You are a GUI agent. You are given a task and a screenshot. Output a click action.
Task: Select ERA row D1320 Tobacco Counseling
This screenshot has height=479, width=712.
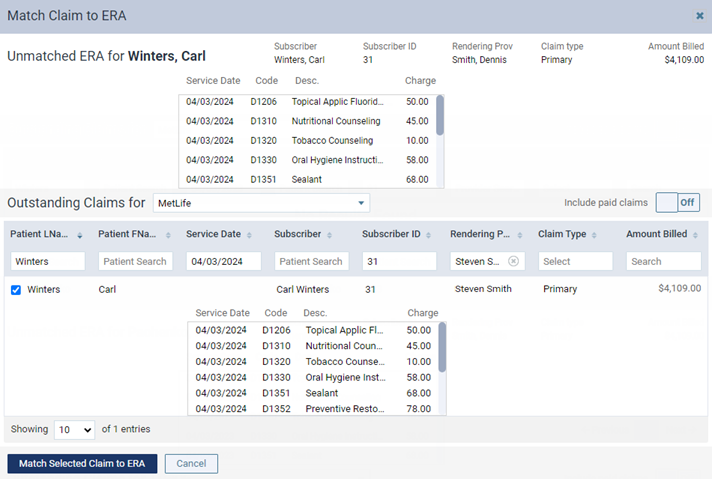click(307, 141)
